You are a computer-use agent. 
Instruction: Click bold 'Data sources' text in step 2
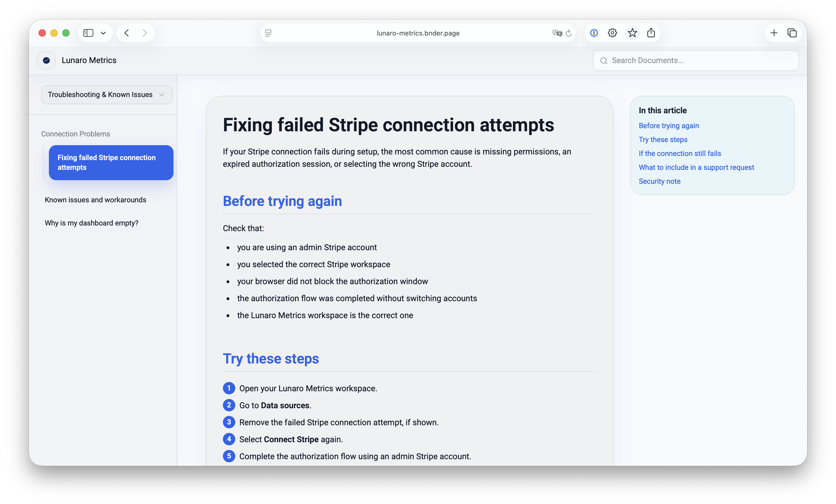click(285, 405)
